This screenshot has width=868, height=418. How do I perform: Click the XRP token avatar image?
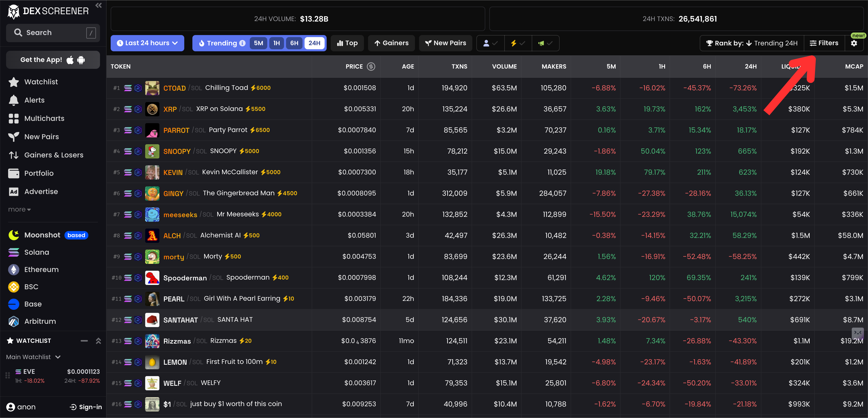coord(152,109)
